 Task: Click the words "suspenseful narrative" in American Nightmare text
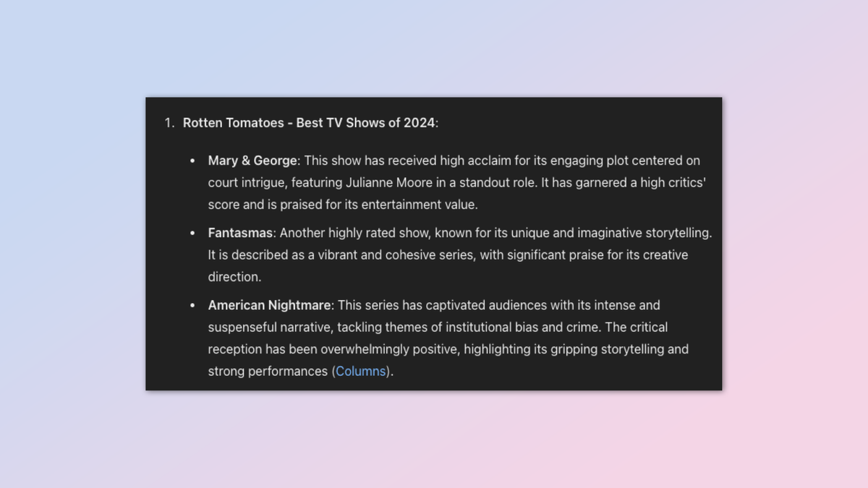pyautogui.click(x=270, y=328)
